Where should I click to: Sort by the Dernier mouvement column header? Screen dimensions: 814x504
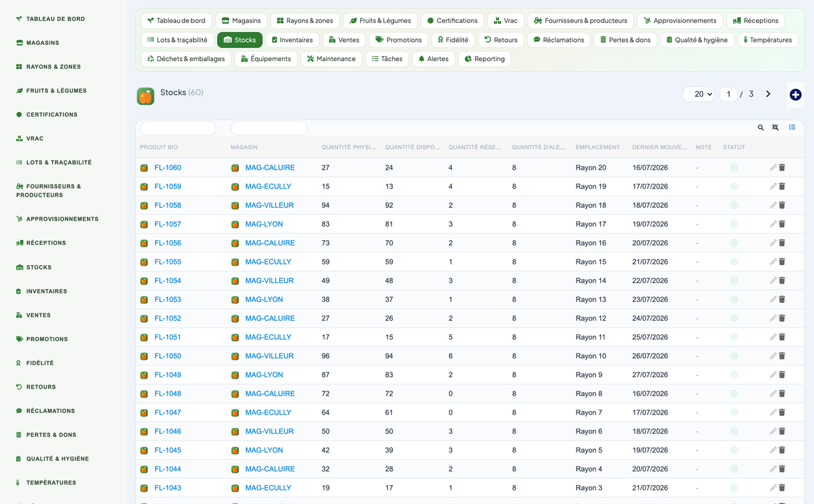tap(659, 147)
